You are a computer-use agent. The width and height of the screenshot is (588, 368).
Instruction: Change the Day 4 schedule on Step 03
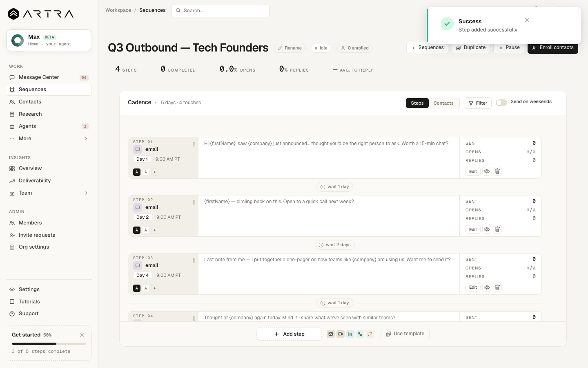pyautogui.click(x=143, y=275)
